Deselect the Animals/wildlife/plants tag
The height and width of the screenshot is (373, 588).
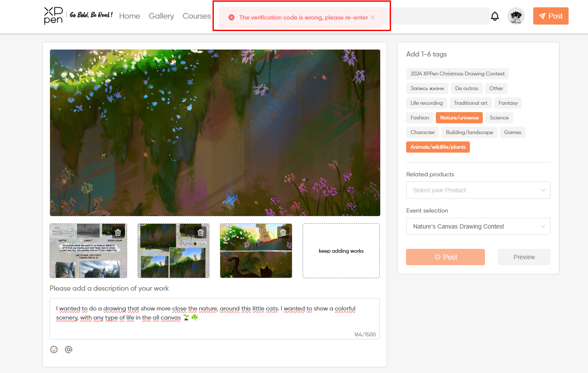[x=438, y=147]
